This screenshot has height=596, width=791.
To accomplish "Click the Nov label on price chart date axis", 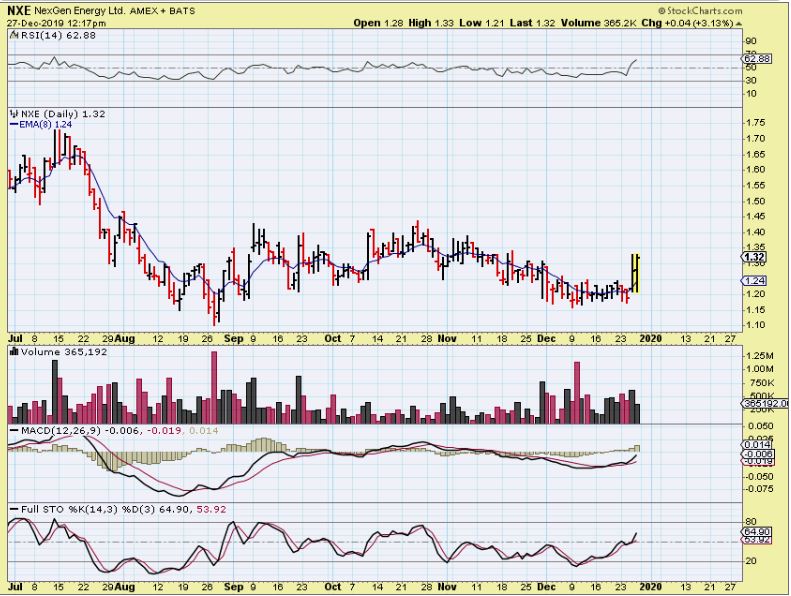I will [x=447, y=339].
